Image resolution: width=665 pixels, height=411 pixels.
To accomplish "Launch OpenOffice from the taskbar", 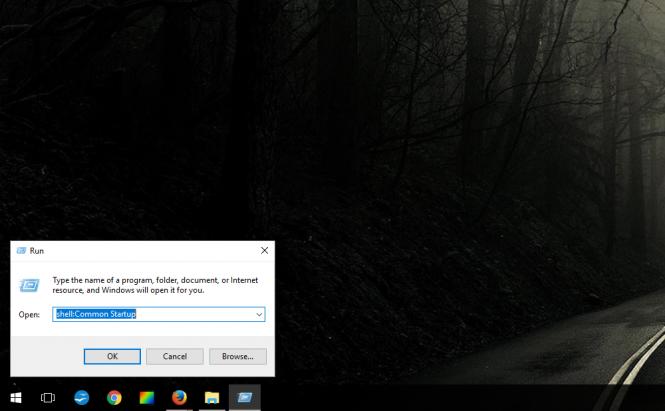I will [x=82, y=398].
